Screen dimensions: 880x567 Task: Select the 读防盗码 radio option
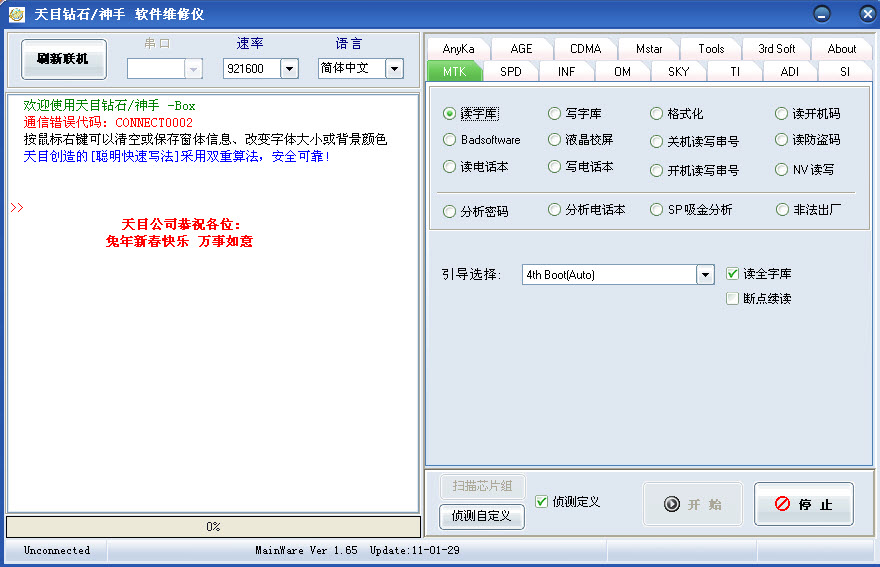pyautogui.click(x=807, y=139)
